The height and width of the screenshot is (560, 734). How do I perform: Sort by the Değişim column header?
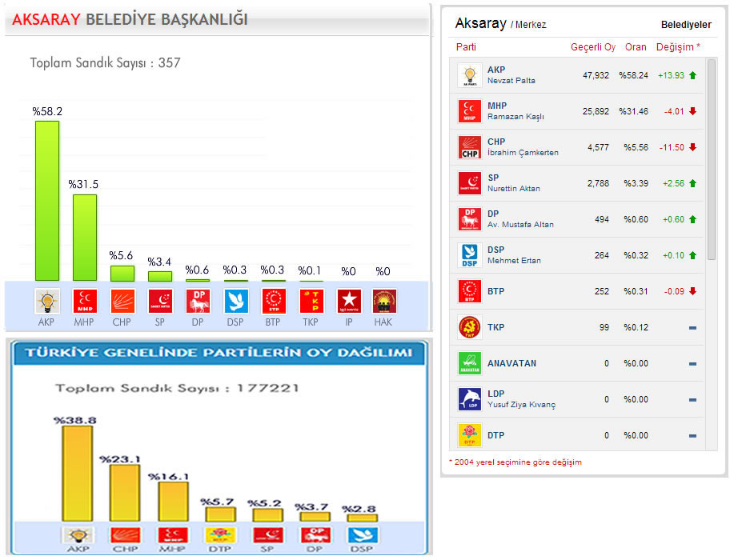678,47
